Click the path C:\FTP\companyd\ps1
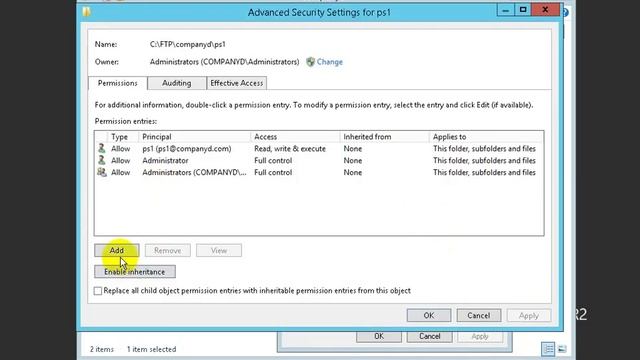640x360 pixels. [187, 44]
